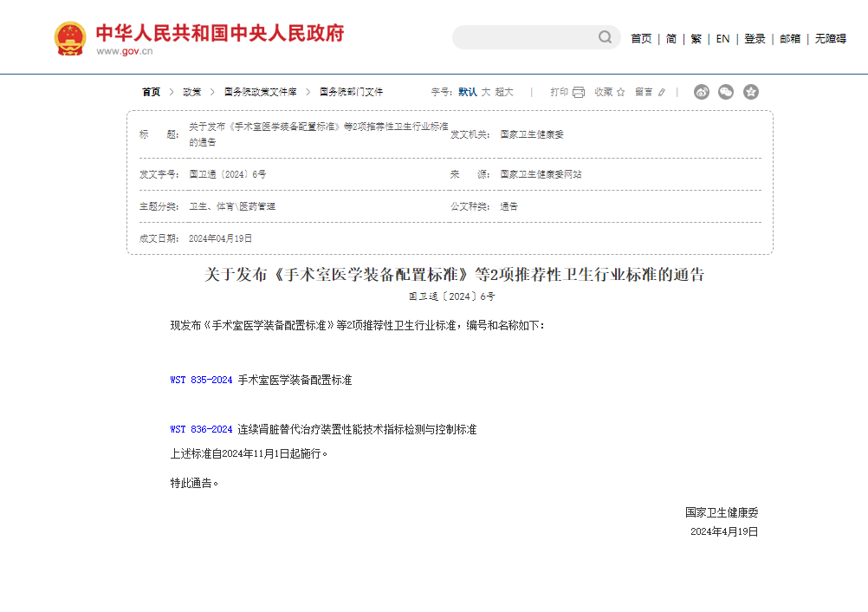Click the 无障碍 accessibility link
The image size is (868, 612).
(831, 38)
